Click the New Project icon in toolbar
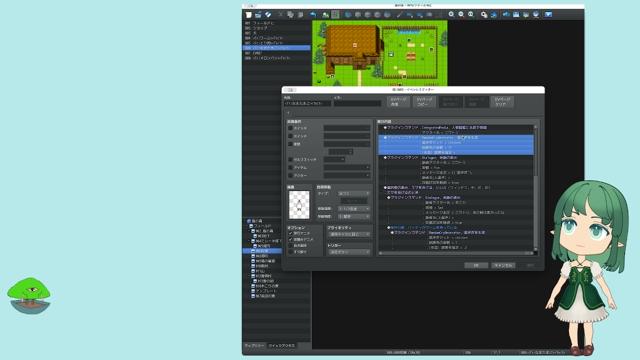Viewport: 640px width, 360px height. [x=249, y=15]
